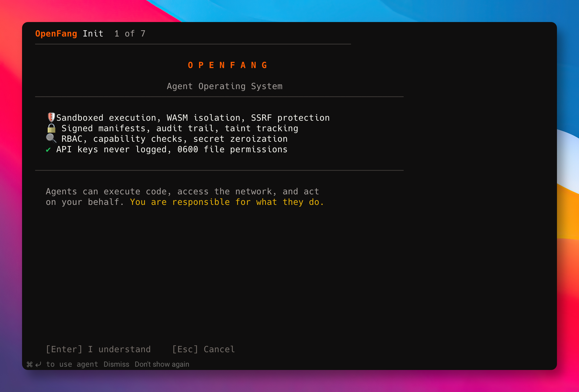Viewport: 579px width, 392px height.
Task: Click the return arrow symbol in hint bar
Action: (38, 364)
